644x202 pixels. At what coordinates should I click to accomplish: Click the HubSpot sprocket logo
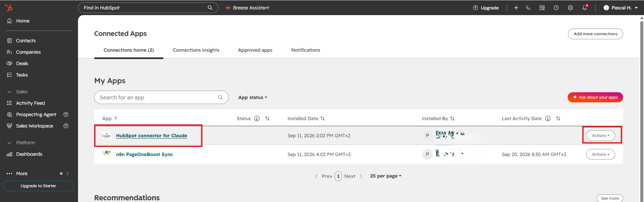(x=9, y=8)
